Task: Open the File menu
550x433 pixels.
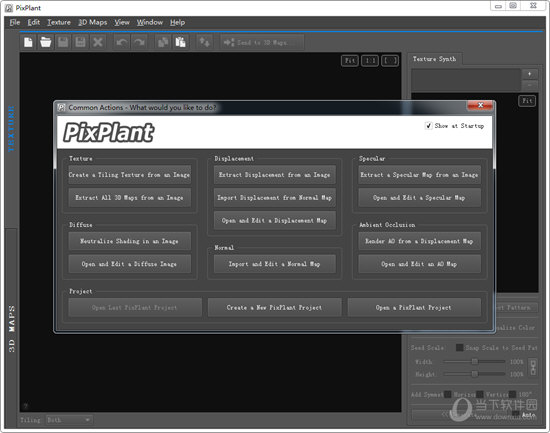Action: (x=15, y=22)
